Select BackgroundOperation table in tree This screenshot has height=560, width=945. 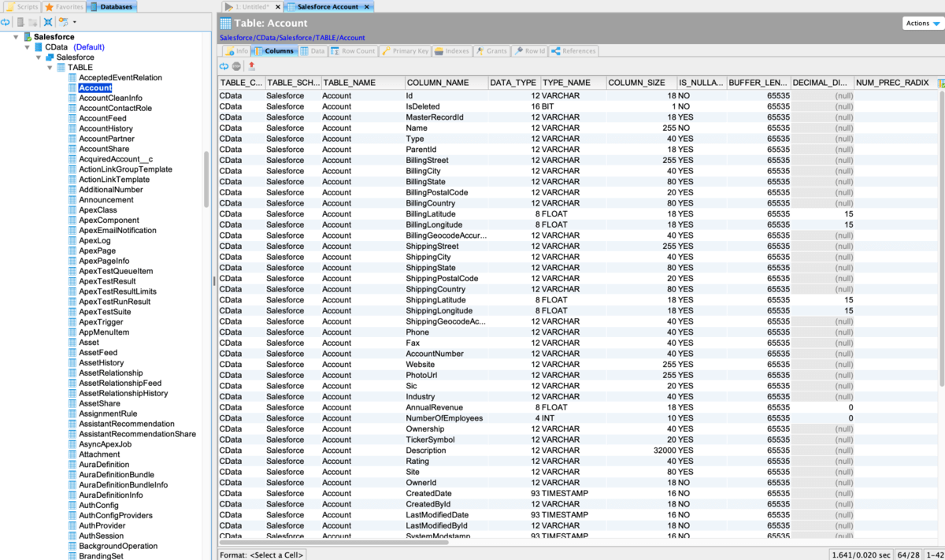[x=118, y=547]
